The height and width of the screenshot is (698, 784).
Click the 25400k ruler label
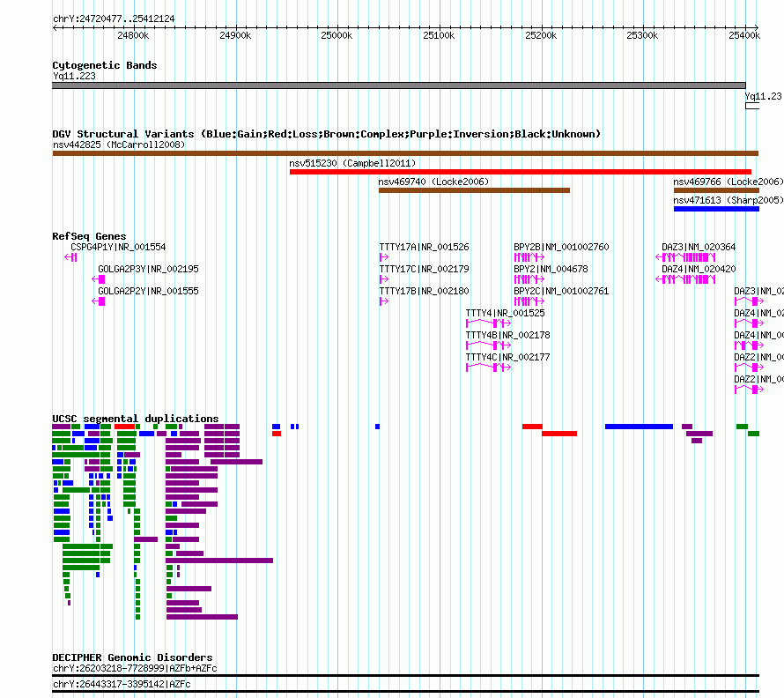point(744,35)
